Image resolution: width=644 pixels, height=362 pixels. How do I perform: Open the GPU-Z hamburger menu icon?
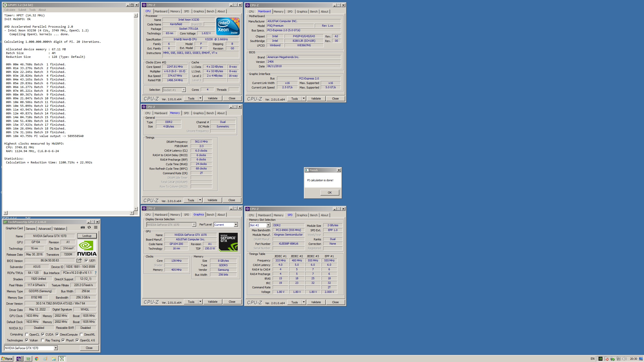click(96, 227)
